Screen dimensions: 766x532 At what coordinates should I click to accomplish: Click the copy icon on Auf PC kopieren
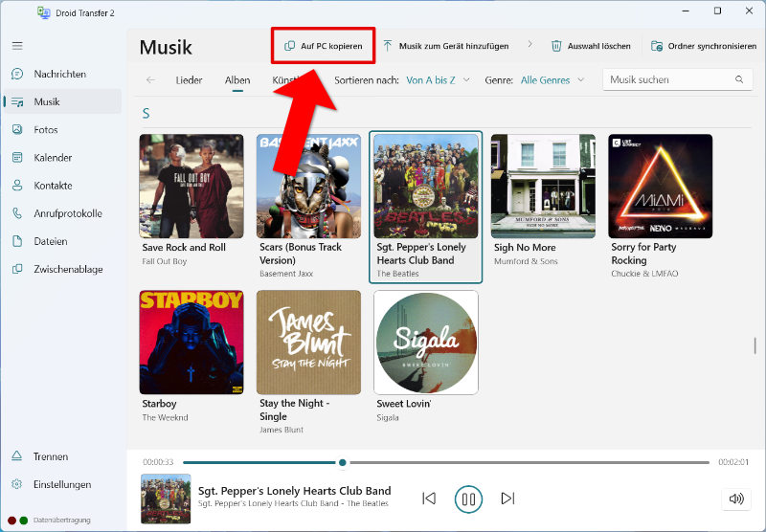click(x=290, y=46)
